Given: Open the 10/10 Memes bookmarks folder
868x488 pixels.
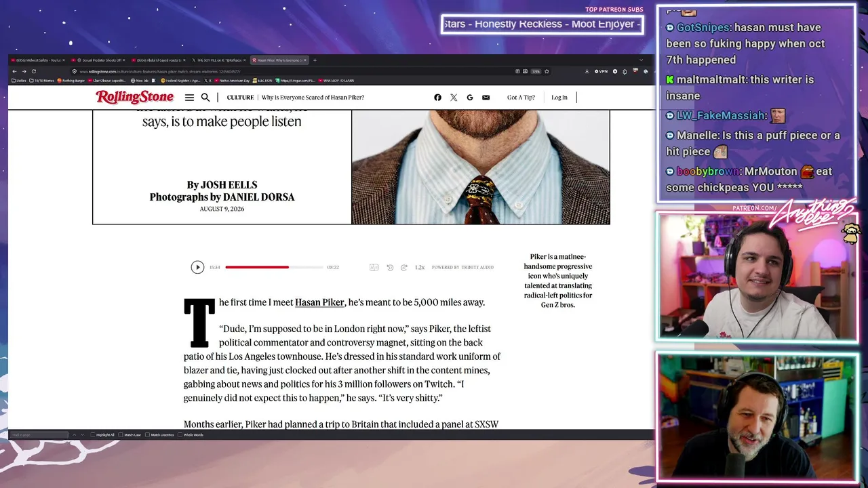Looking at the screenshot, I should tap(43, 81).
